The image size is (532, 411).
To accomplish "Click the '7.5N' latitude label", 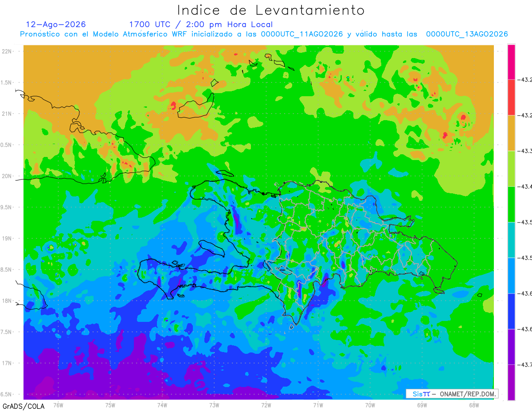I will coord(6,332).
